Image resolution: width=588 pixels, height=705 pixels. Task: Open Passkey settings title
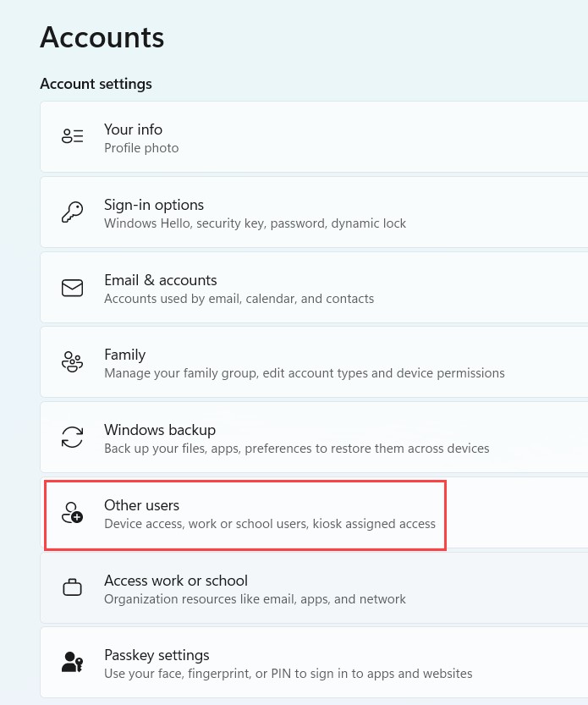coord(157,655)
